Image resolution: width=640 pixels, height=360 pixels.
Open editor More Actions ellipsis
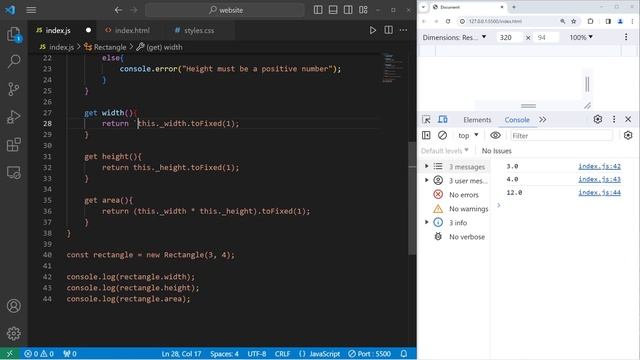click(x=403, y=30)
